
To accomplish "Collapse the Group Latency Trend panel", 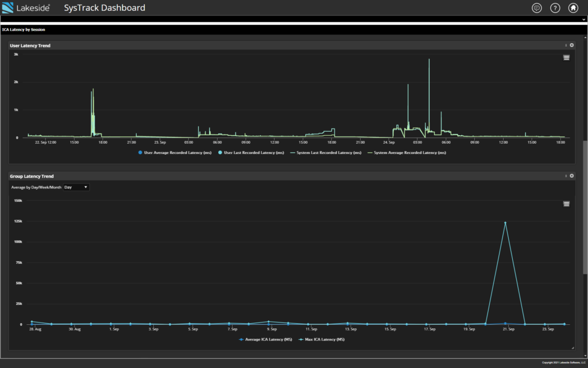I will [566, 176].
